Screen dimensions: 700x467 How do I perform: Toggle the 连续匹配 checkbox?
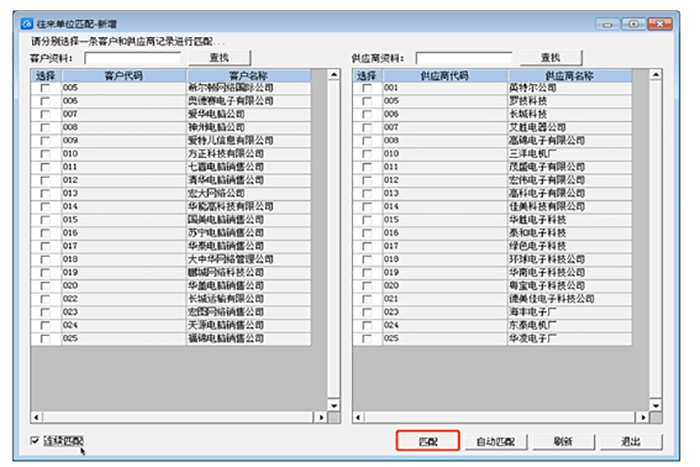pos(36,441)
